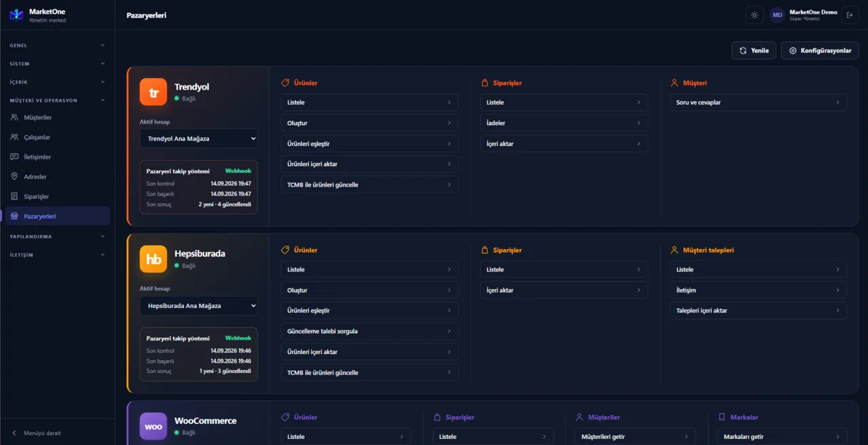Open Müşteri talepleri İletişim
The image size is (868, 445).
click(x=759, y=290)
